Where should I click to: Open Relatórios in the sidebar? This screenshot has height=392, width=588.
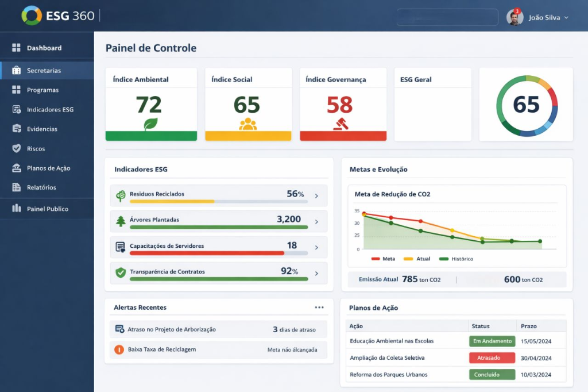click(x=47, y=187)
